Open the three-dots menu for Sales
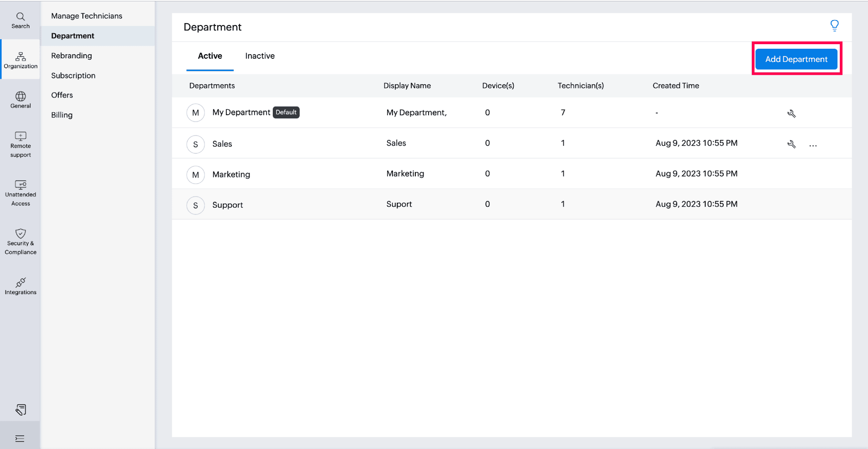Image resolution: width=868 pixels, height=449 pixels. [813, 145]
